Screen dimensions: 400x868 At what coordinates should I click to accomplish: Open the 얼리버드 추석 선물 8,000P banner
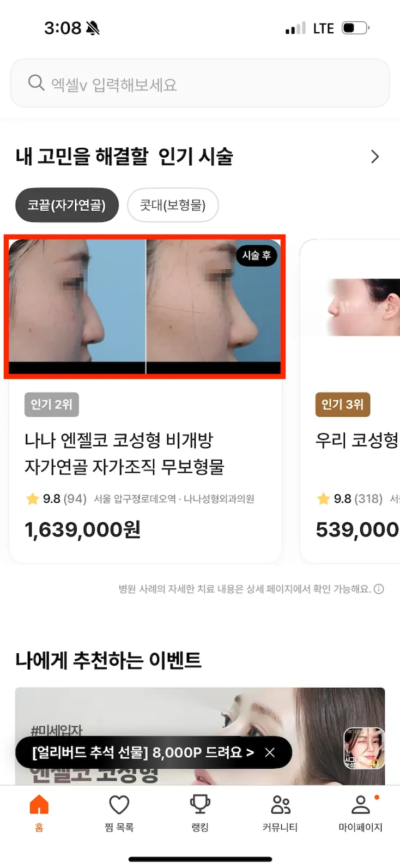[x=143, y=752]
